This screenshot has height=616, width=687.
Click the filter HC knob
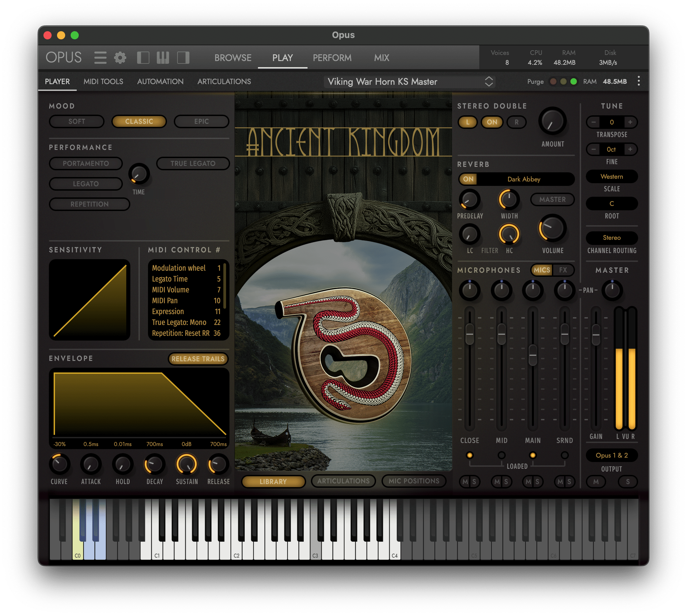(508, 234)
